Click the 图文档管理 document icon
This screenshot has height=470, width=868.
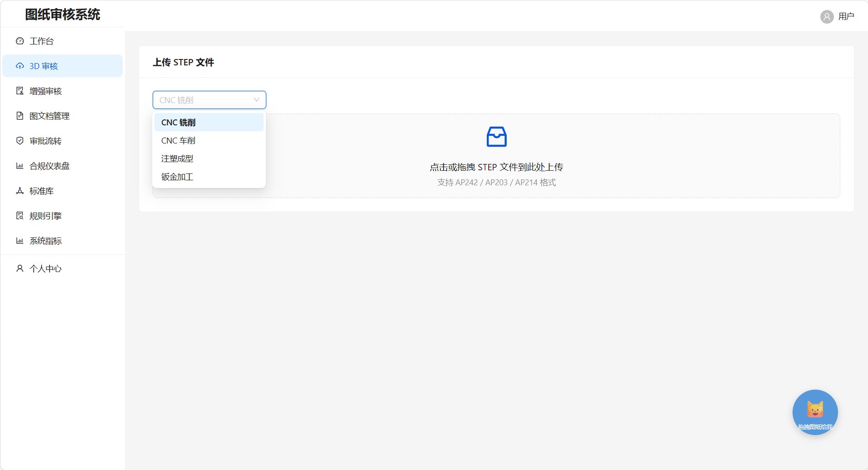[x=20, y=116]
